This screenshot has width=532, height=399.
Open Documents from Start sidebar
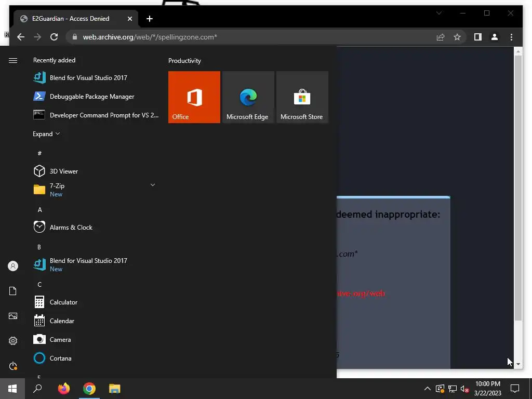[x=13, y=291]
